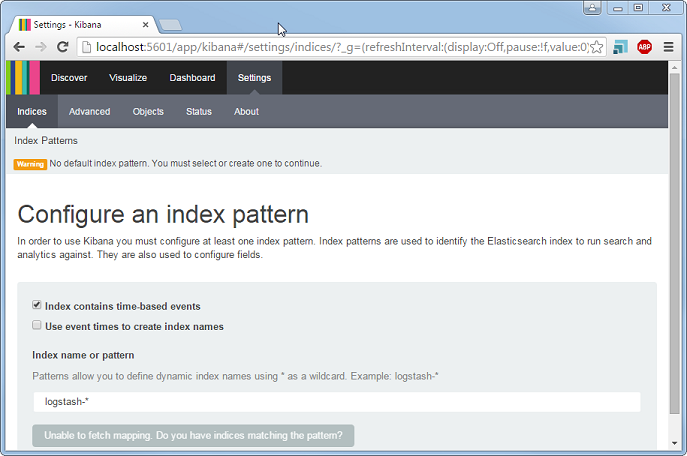
Task: Click the Configure an index pattern title
Action: click(163, 215)
